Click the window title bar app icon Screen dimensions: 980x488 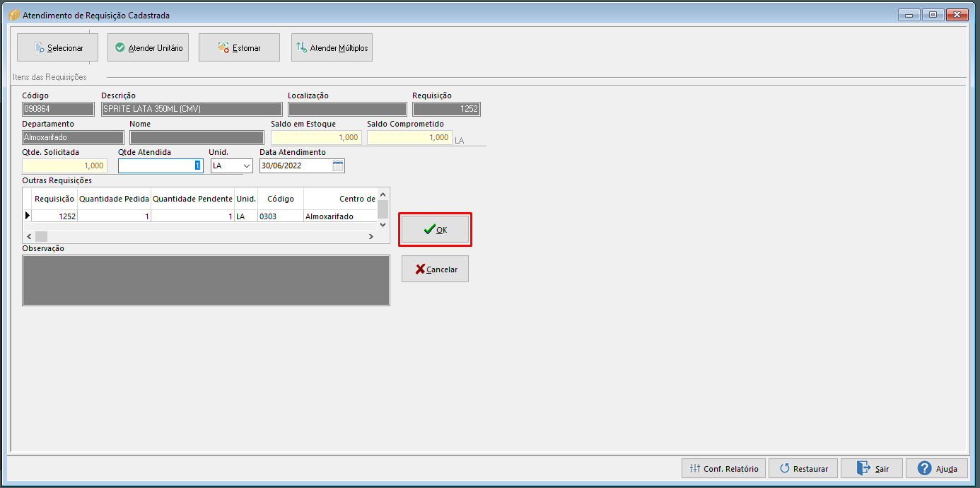(13, 14)
